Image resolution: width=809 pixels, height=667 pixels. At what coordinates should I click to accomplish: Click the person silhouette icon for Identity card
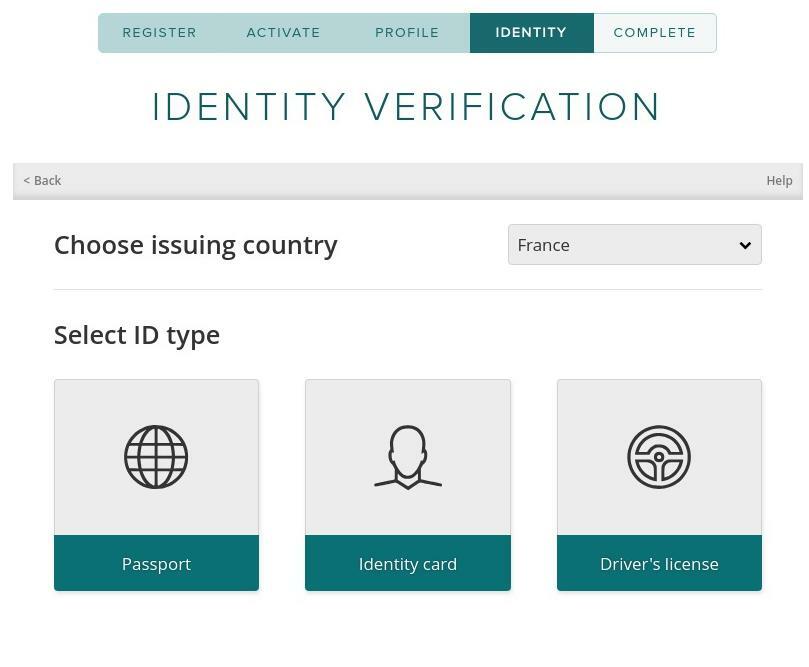tap(407, 457)
